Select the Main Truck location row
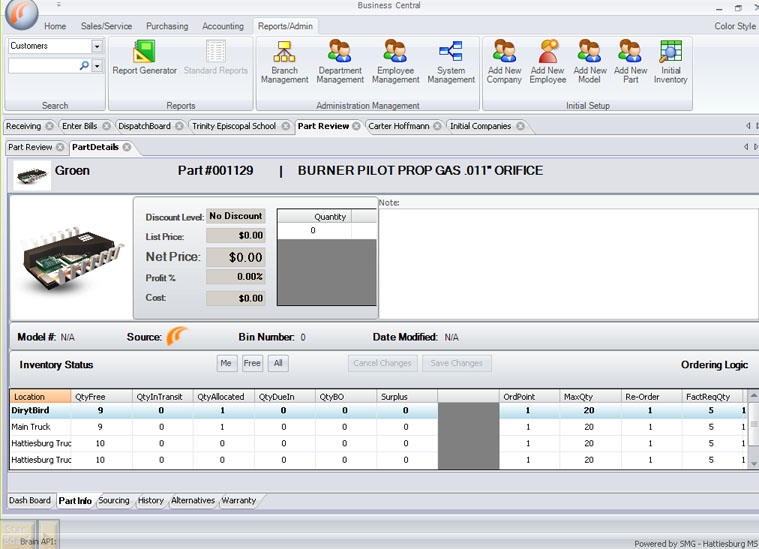759x549 pixels. 378,427
